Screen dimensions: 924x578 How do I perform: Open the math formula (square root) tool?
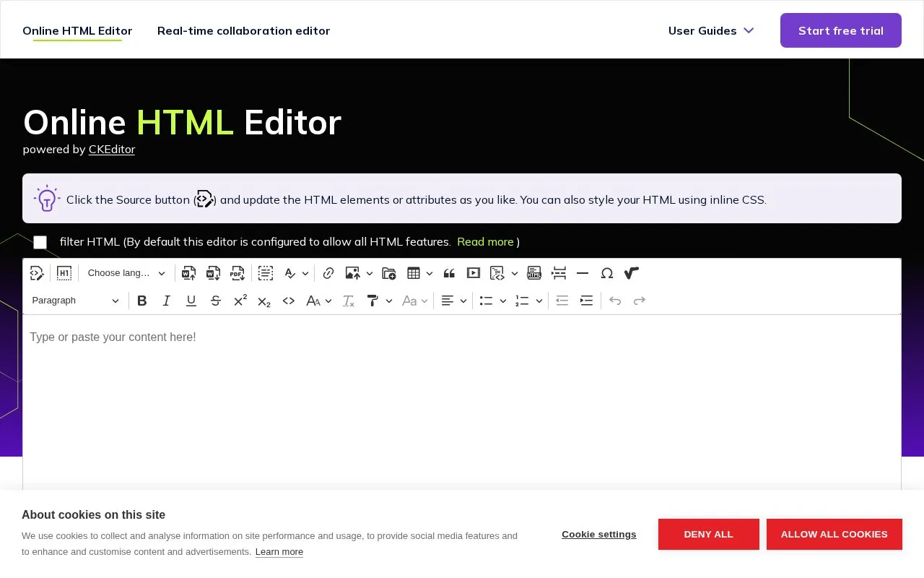point(632,273)
